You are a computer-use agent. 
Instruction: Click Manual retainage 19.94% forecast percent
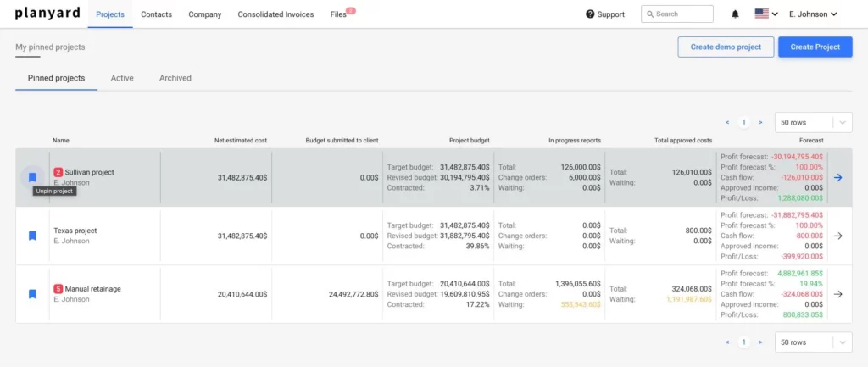pyautogui.click(x=811, y=283)
